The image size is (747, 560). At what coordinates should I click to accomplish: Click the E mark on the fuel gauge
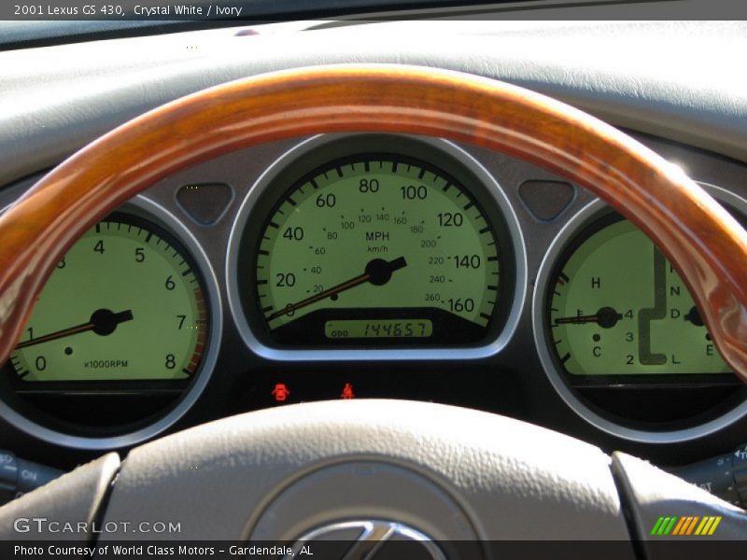click(709, 348)
